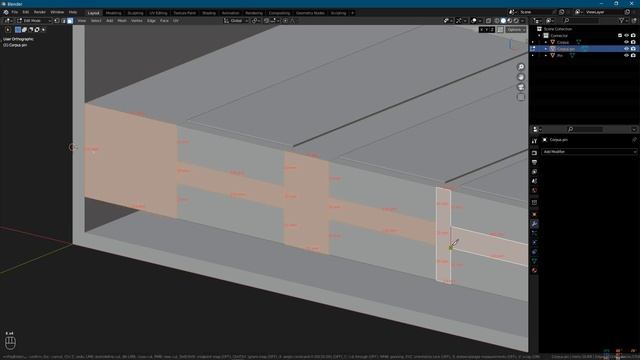Switch to the Modeling workspace tab
The image size is (640, 360).
tap(113, 13)
